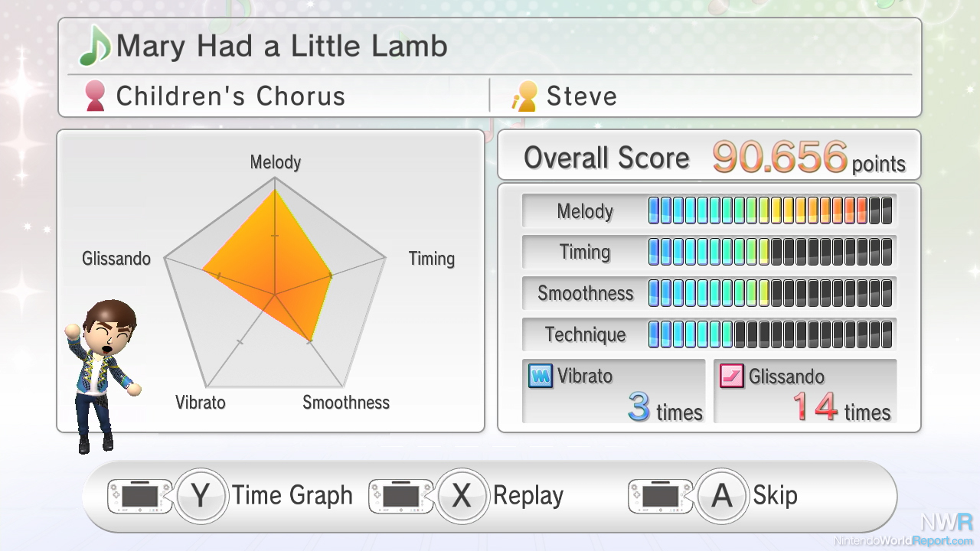Click the Smoothness row label in score panel
980x551 pixels.
pyautogui.click(x=585, y=293)
